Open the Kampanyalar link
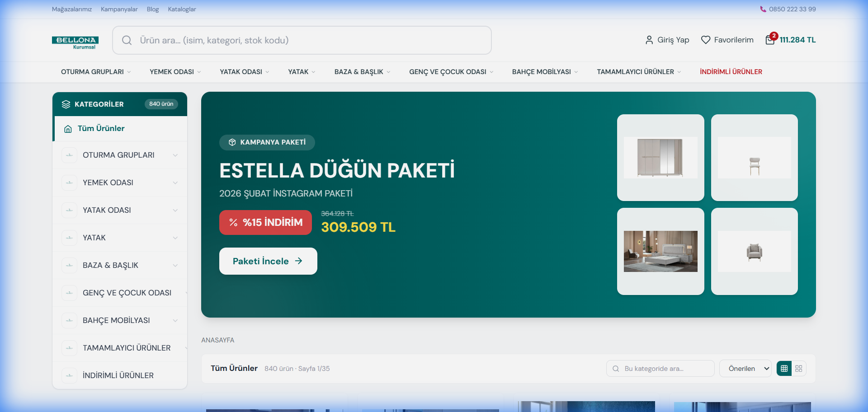Screen dimensions: 868x412 point(119,9)
